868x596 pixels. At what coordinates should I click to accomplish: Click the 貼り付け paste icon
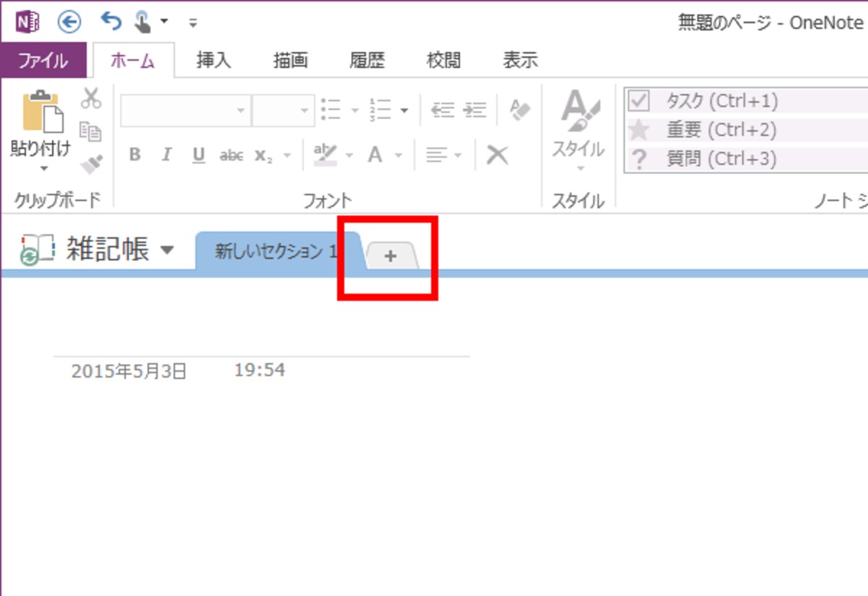(x=42, y=111)
